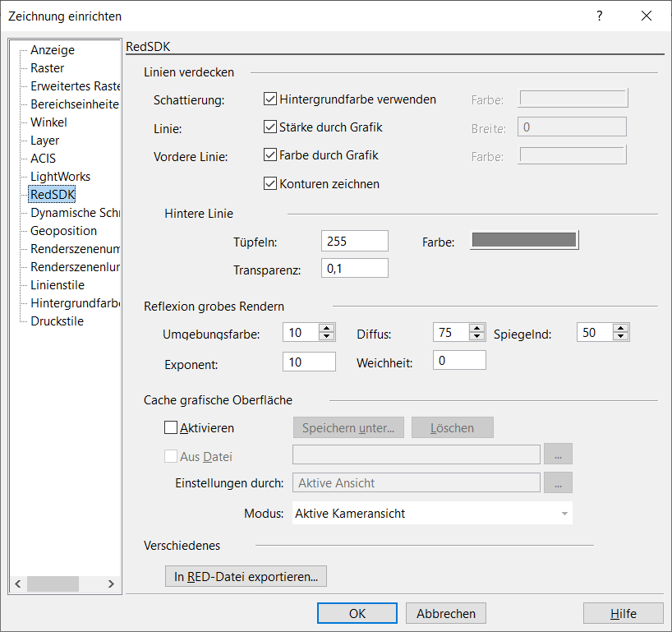Select RedSDK tree entry
Image resolution: width=672 pixels, height=632 pixels.
(x=53, y=194)
